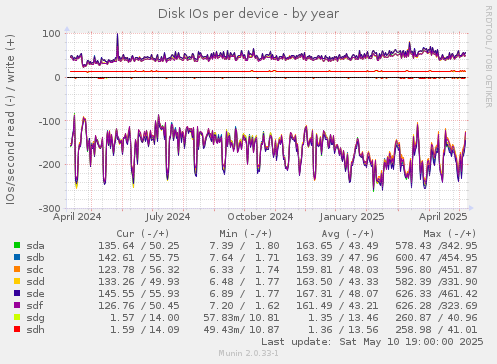Click the '-200' y-axis label
Image resolution: width=497 pixels, height=364 pixels.
tap(49, 165)
